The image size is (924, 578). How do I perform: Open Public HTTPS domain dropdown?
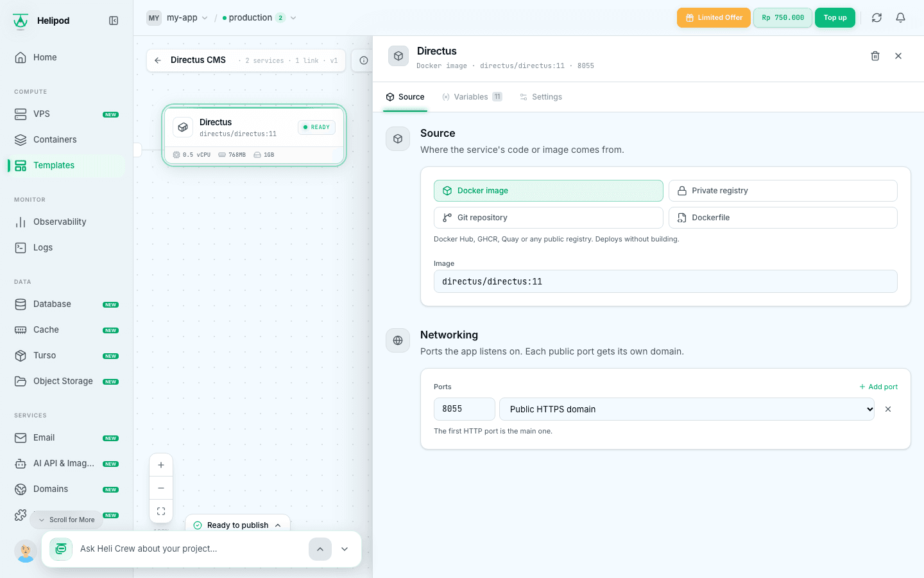pyautogui.click(x=687, y=409)
